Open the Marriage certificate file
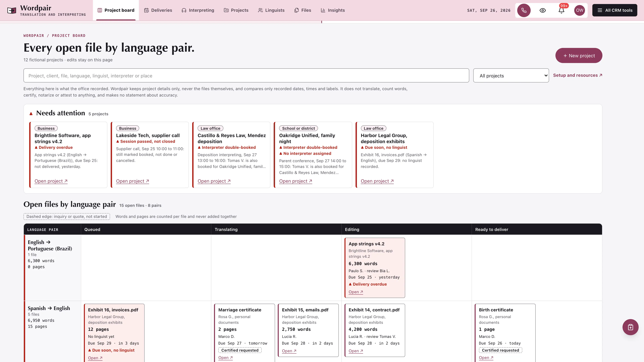This screenshot has width=644, height=362. click(x=226, y=357)
